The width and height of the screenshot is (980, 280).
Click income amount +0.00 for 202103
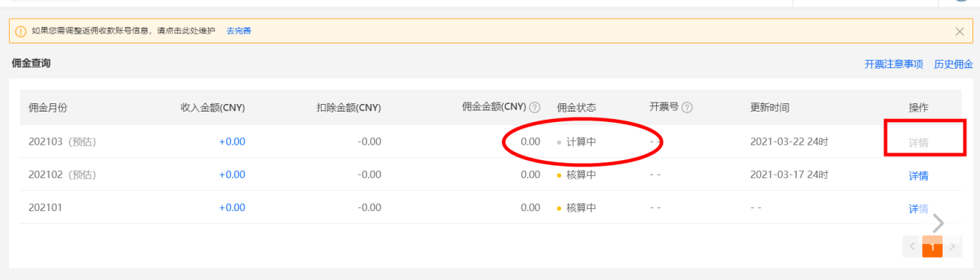[x=232, y=141]
